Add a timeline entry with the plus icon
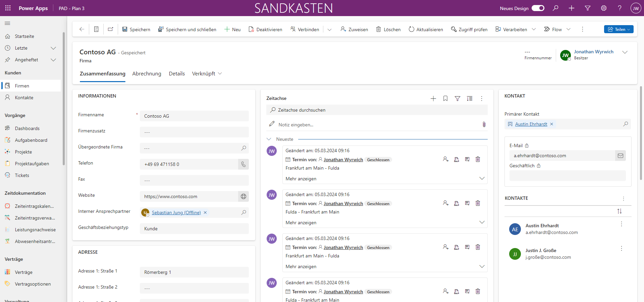This screenshot has height=302, width=644. tap(433, 99)
